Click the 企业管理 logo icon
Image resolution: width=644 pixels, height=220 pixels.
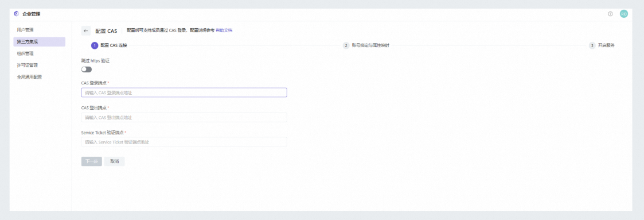click(x=17, y=14)
